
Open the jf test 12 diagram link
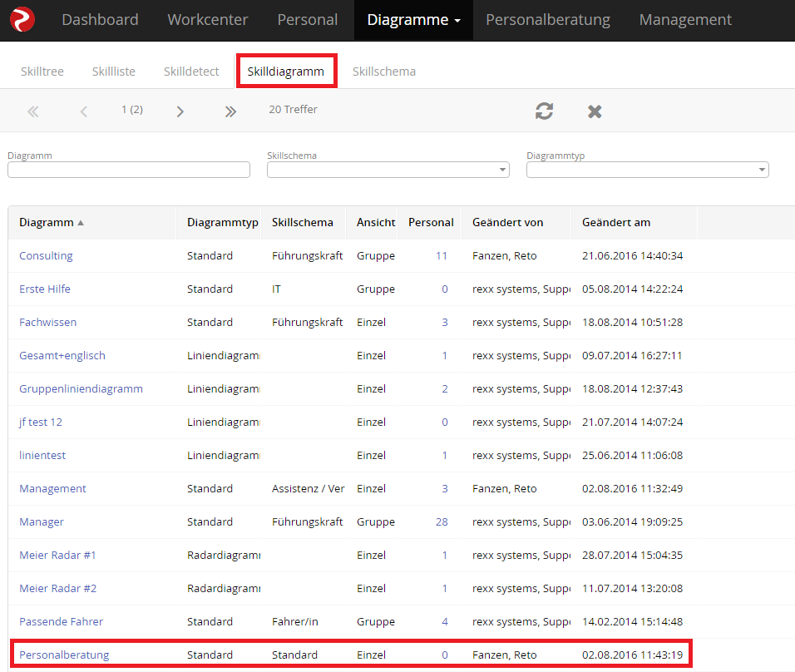[x=41, y=422]
